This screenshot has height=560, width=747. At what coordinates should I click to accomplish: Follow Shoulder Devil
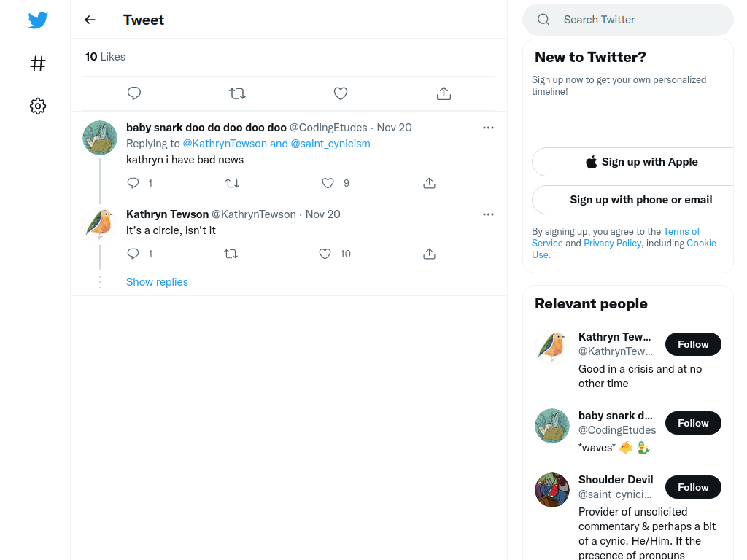pos(693,487)
